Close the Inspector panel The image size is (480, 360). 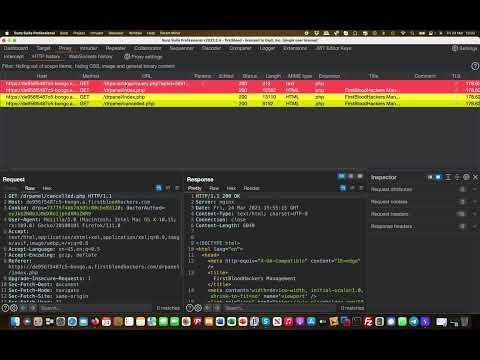click(x=476, y=177)
